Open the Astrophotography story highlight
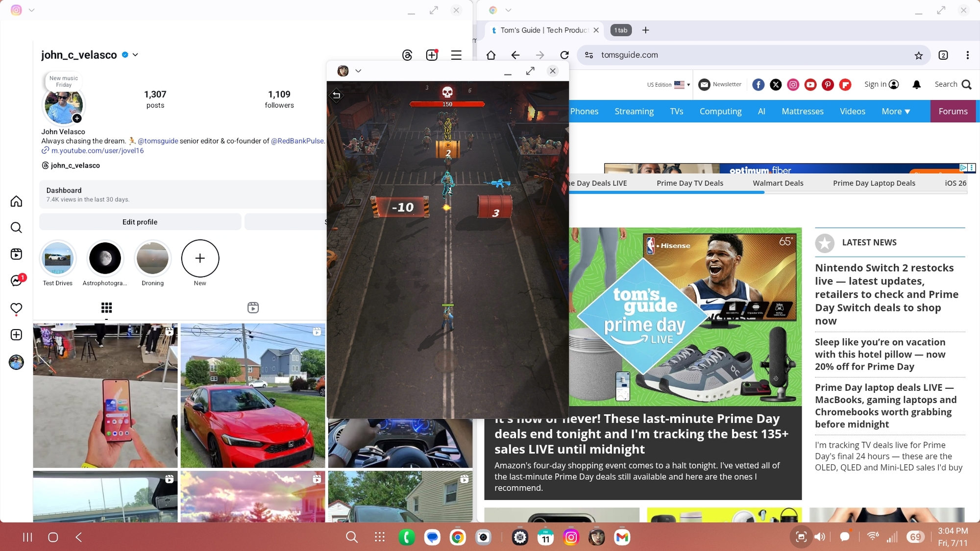Viewport: 980px width, 551px height. click(x=105, y=259)
